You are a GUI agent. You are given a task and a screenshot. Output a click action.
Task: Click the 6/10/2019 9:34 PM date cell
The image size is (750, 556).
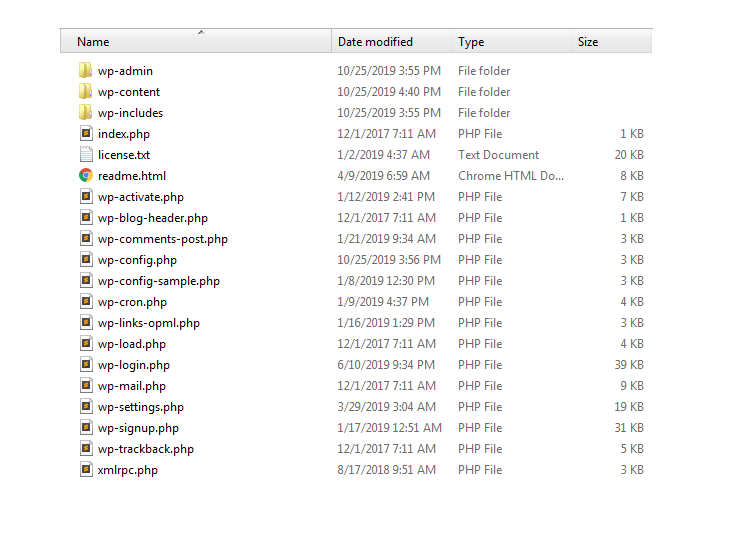click(386, 366)
